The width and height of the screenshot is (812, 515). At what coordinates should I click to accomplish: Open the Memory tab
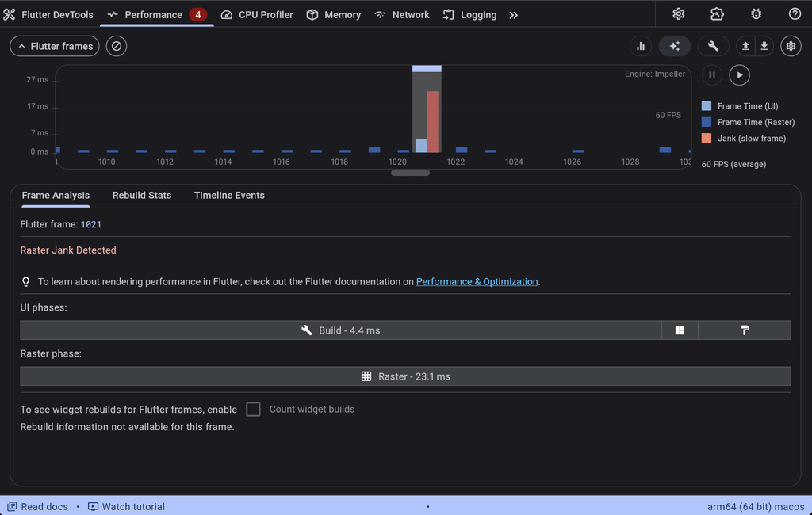[x=334, y=14]
